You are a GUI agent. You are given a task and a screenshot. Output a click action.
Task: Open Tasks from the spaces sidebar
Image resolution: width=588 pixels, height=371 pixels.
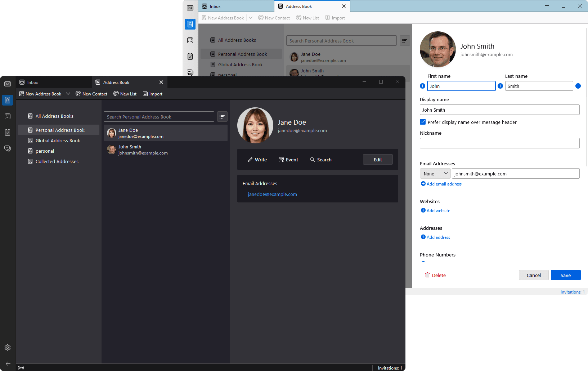coord(8,132)
